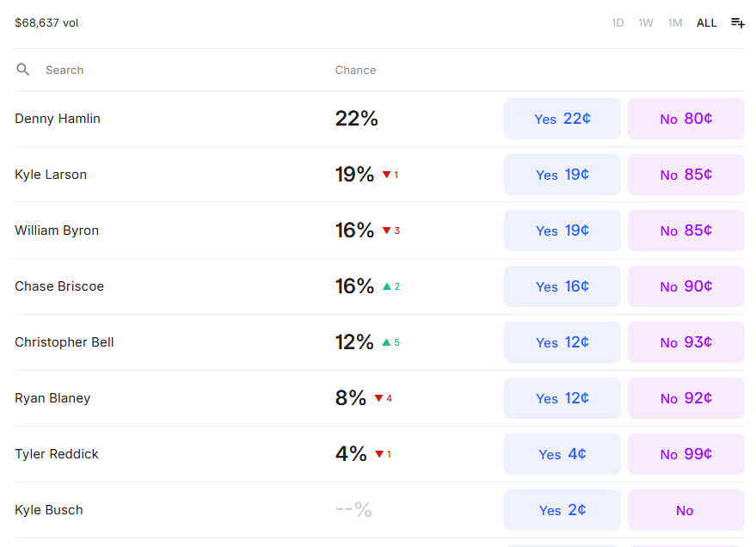Viewport: 756px width, 547px height.
Task: Click the Chance column header
Action: (x=355, y=70)
